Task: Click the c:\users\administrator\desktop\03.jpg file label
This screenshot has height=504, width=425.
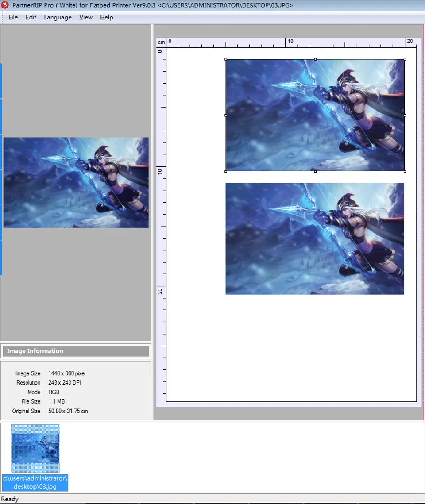Action: click(x=35, y=482)
